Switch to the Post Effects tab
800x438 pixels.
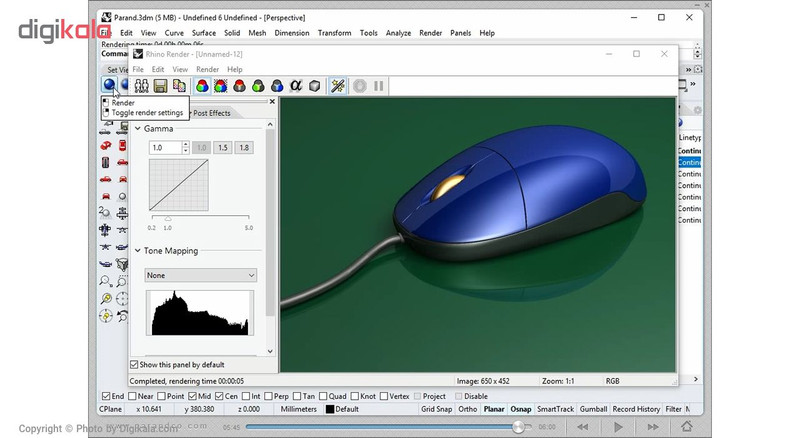(211, 113)
